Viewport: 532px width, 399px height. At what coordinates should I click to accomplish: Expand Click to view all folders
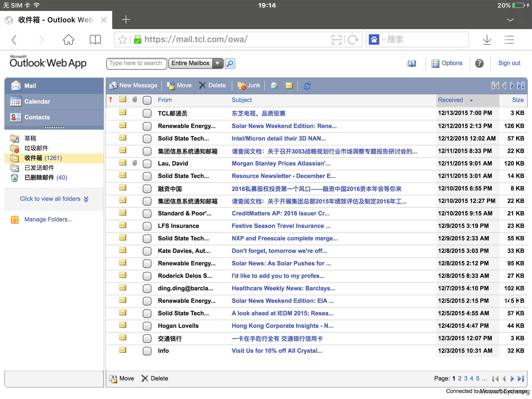click(54, 199)
